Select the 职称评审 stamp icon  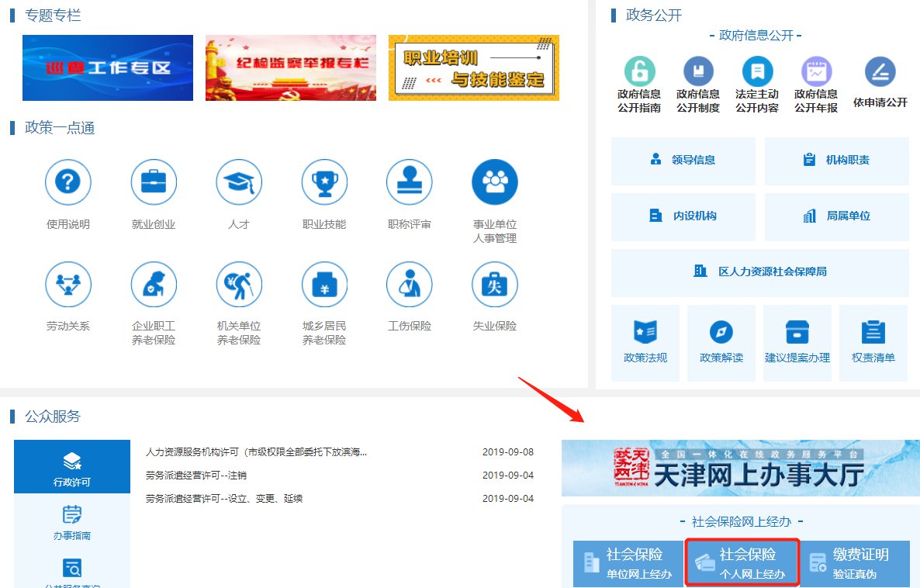pyautogui.click(x=410, y=182)
